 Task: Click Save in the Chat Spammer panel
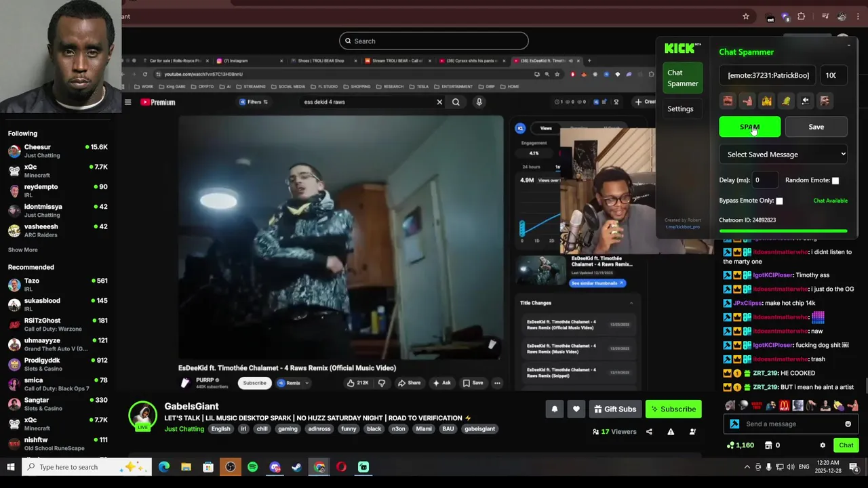pos(816,127)
